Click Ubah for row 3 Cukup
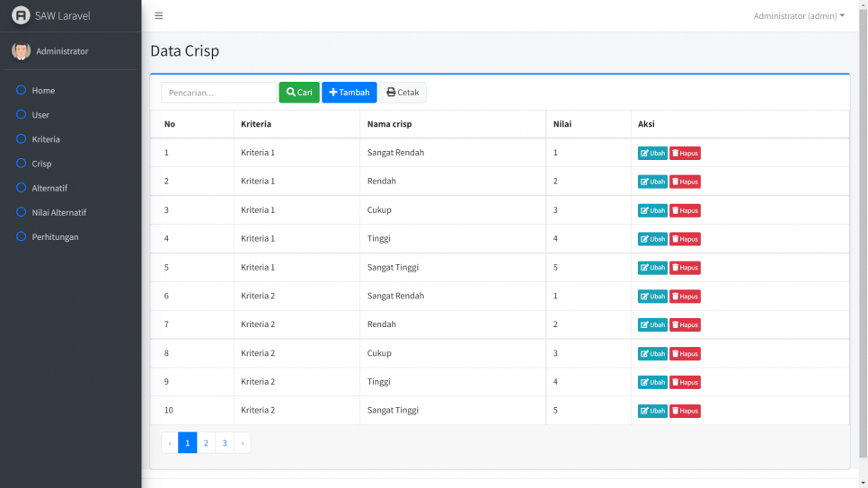 pos(652,210)
